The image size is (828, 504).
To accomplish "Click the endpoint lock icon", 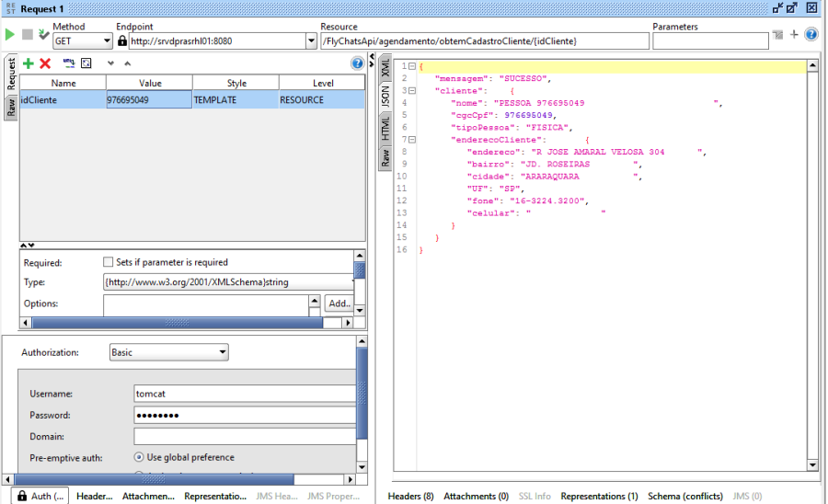I will [122, 41].
